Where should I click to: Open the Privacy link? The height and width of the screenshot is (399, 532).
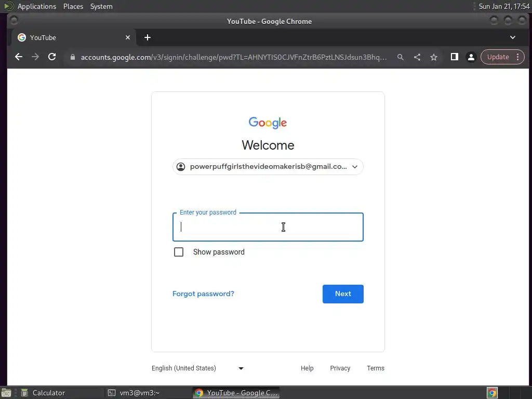coord(340,368)
